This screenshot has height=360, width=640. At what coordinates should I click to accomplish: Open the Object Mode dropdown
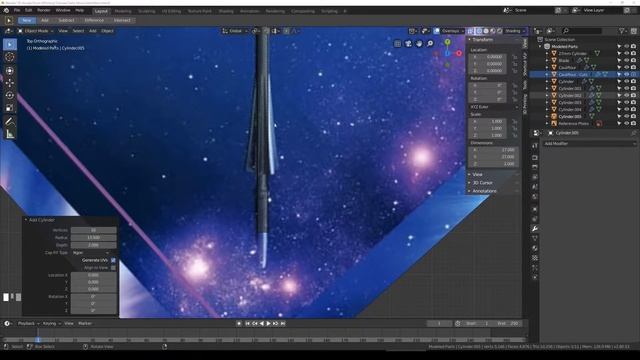[x=36, y=31]
